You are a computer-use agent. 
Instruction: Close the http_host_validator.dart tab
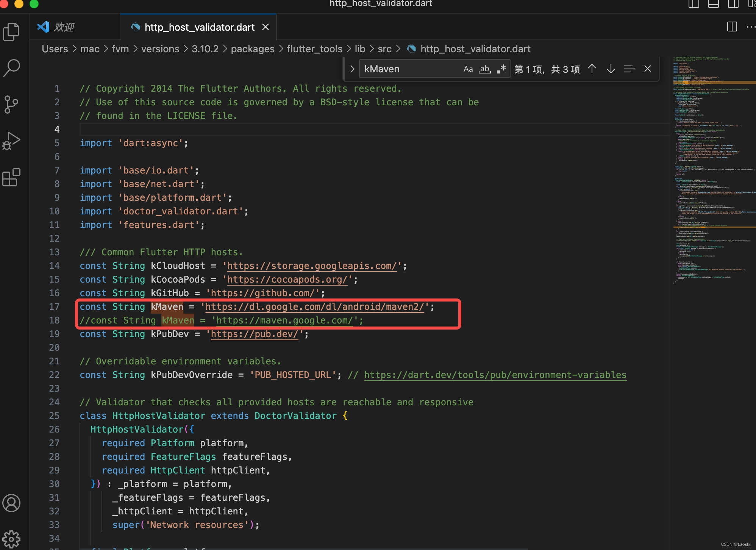266,27
